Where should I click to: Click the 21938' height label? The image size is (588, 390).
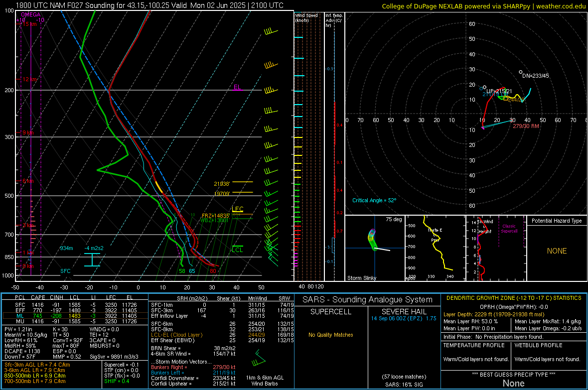[222, 184]
